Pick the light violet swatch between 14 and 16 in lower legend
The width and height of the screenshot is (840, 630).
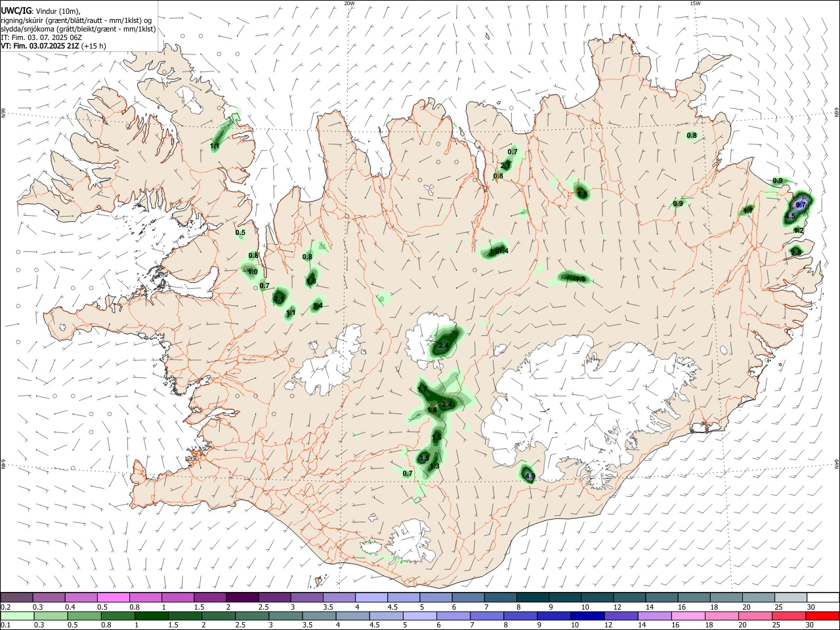click(655, 616)
